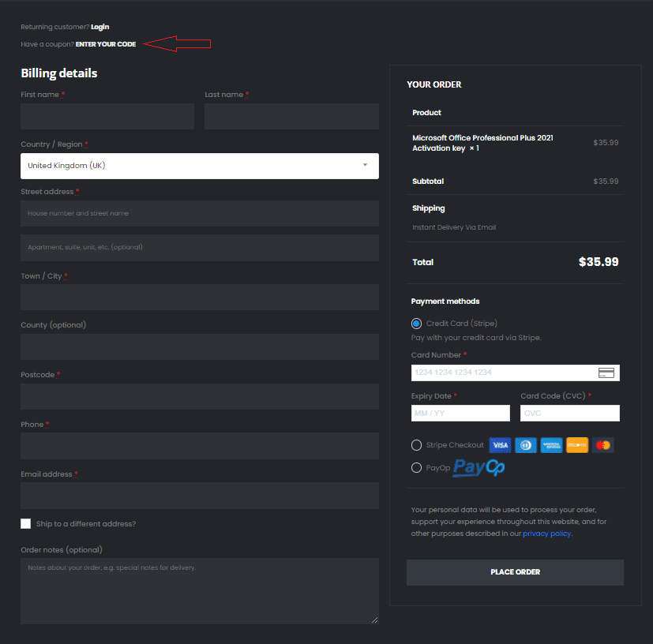
Task: Click the PLACE ORDER button
Action: (x=515, y=572)
